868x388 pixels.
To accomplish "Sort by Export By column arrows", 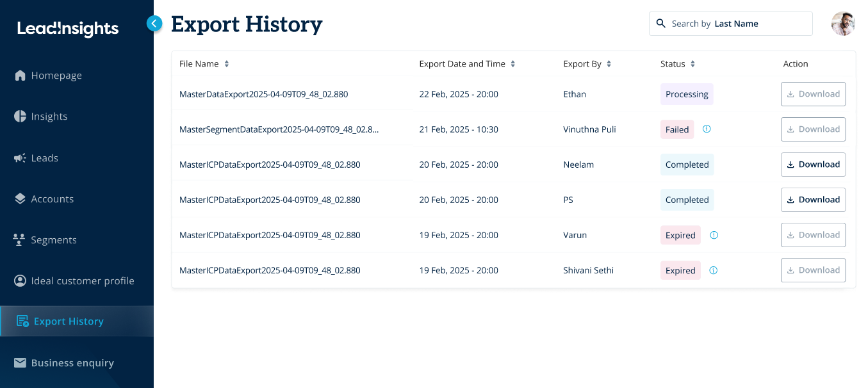I will 609,64.
